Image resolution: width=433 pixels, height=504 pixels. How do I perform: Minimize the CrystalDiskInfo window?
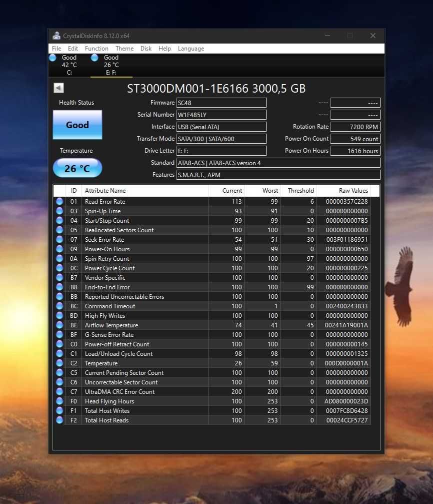(x=327, y=36)
